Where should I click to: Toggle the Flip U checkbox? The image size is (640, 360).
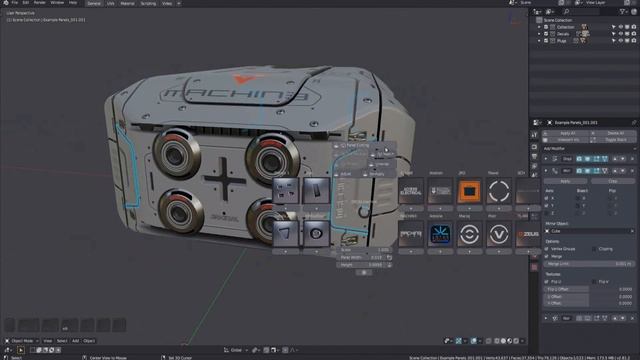(x=547, y=282)
